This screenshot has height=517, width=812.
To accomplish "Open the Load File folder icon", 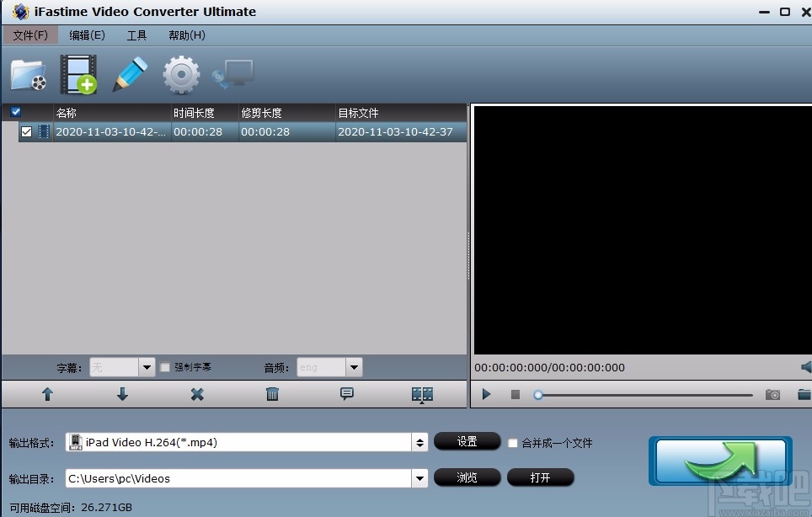I will [x=28, y=74].
